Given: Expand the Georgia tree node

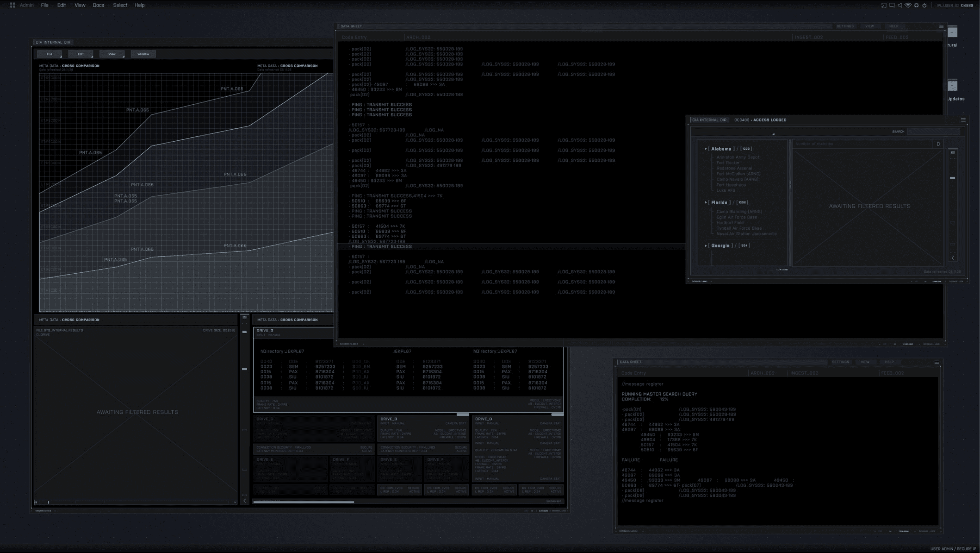Looking at the screenshot, I should click(x=706, y=246).
